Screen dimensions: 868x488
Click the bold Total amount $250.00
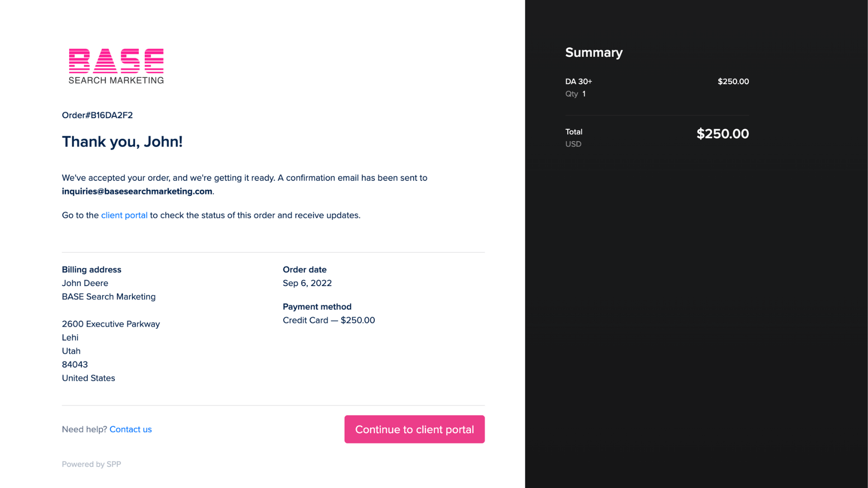pyautogui.click(x=722, y=134)
